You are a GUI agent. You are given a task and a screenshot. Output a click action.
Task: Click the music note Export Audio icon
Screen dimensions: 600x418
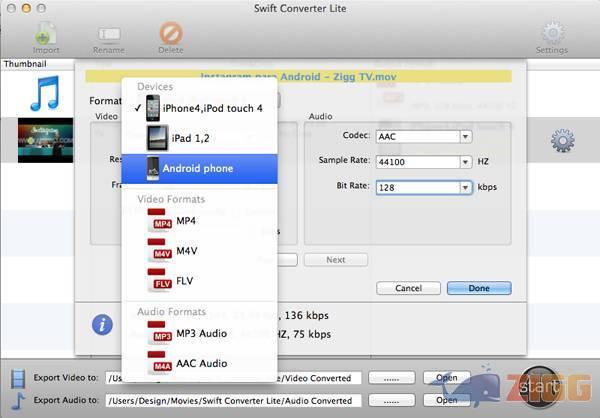pyautogui.click(x=18, y=401)
